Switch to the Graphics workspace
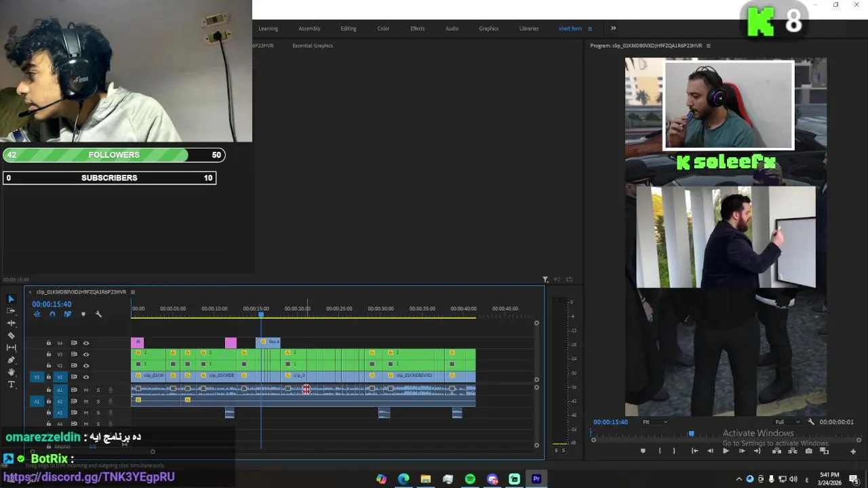The height and width of the screenshot is (488, 868). click(x=488, y=28)
